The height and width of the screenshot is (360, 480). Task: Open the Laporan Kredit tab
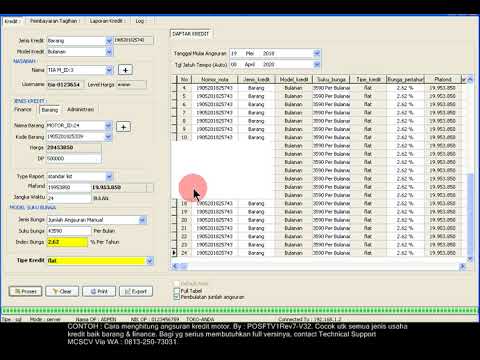point(107,21)
